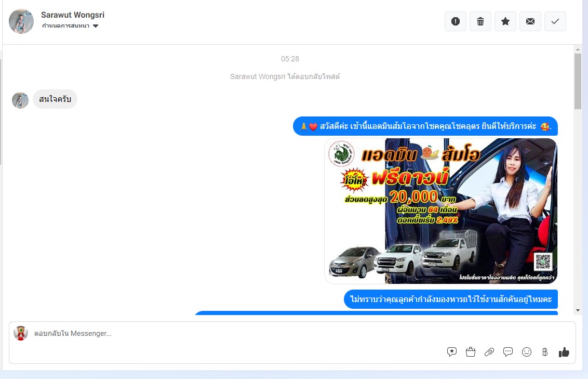Viewport: 588px width, 379px height.
Task: Open the speech bubble with dots icon
Action: pyautogui.click(x=508, y=352)
